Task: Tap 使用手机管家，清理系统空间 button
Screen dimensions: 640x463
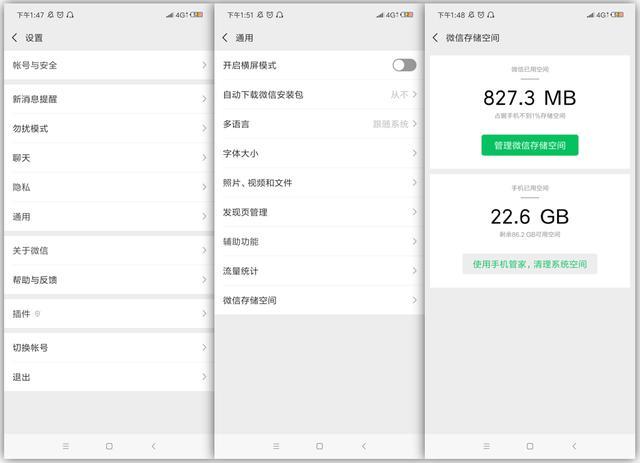Action: click(x=530, y=264)
